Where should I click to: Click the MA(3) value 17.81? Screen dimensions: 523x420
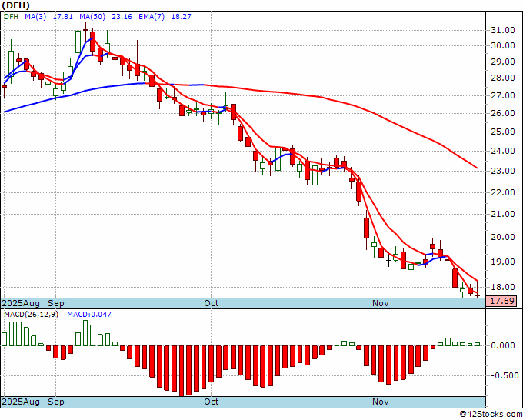pos(63,17)
